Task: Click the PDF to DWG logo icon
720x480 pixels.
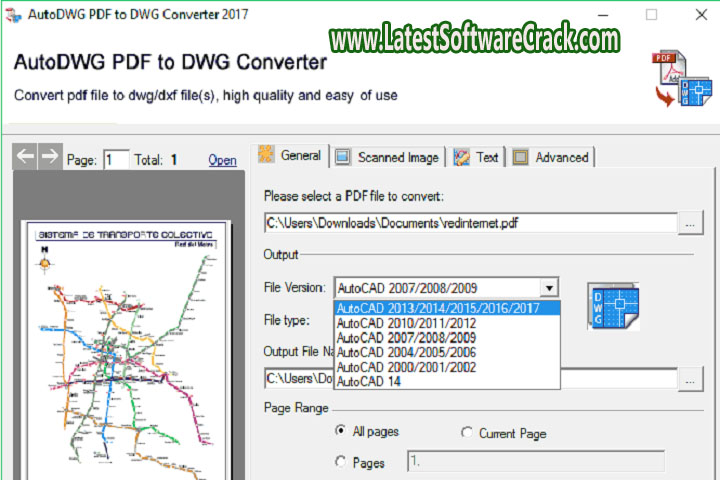Action: pos(681,79)
